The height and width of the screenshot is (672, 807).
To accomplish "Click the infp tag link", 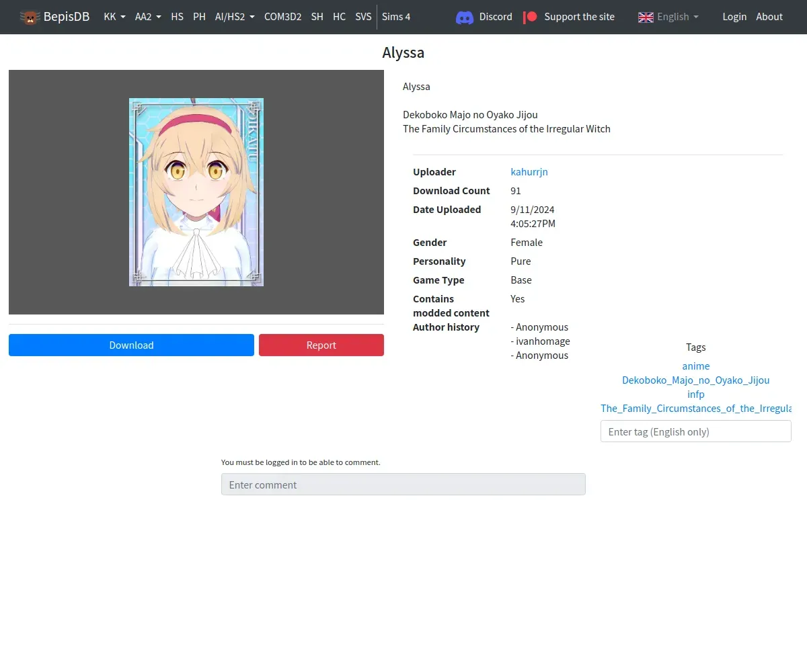I will click(695, 394).
